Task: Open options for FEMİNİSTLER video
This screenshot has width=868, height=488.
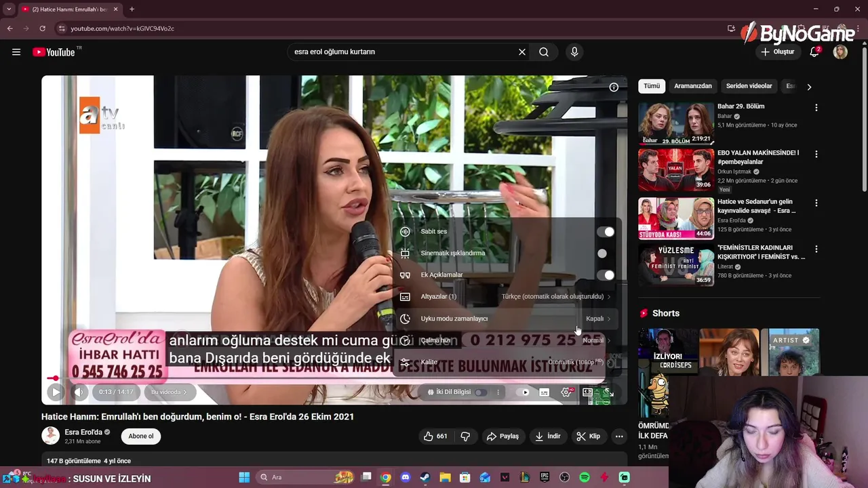Action: [816, 249]
